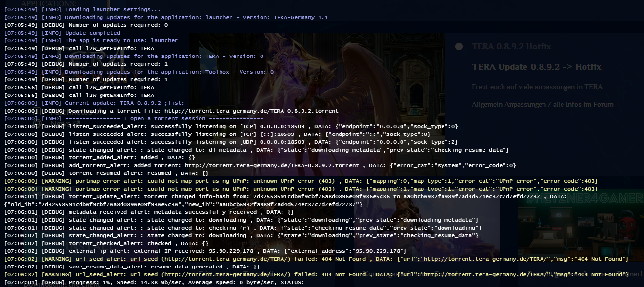The width and height of the screenshot is (644, 287).
Task: Click 'Allgemein Anpassungen / alle Infos im Forum' text
Action: pos(543,104)
